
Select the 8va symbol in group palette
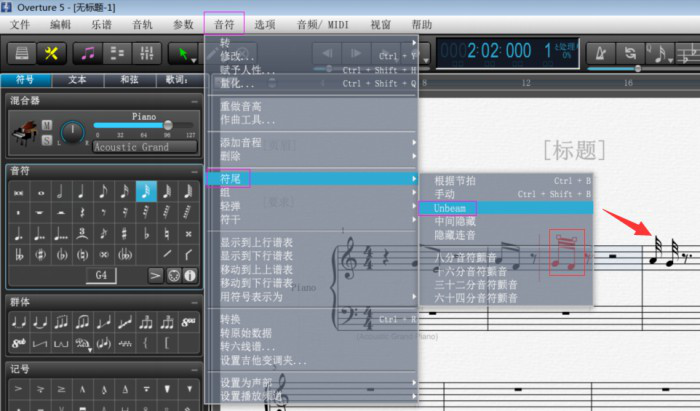(190, 322)
